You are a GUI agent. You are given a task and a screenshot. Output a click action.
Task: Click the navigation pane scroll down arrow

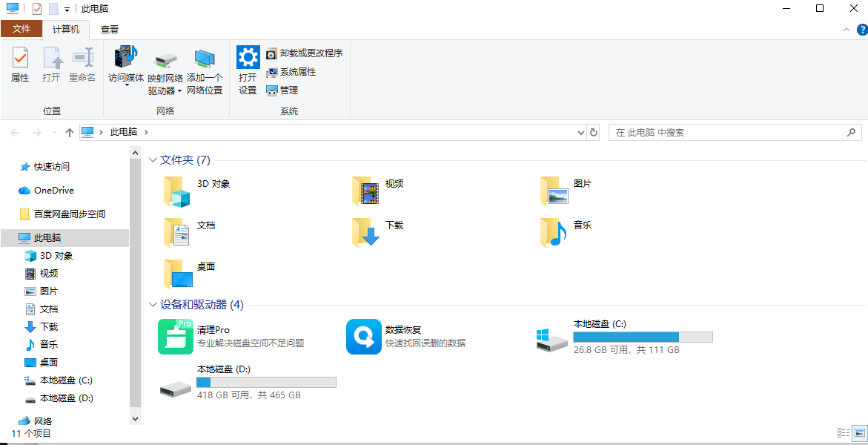(136, 419)
